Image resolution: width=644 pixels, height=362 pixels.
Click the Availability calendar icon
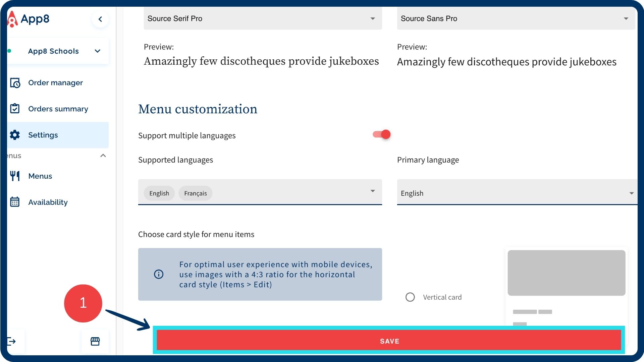pos(15,202)
